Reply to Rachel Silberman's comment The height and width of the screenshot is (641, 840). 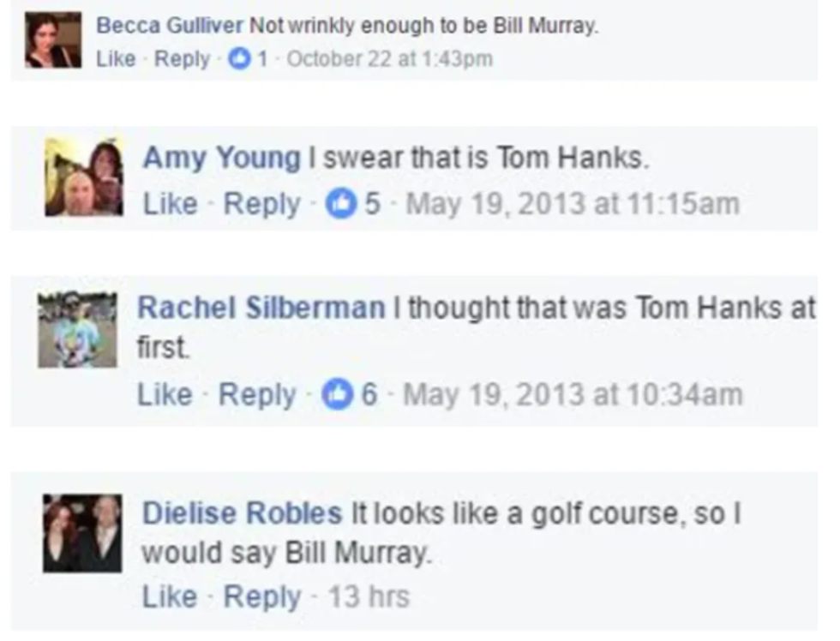tap(256, 395)
